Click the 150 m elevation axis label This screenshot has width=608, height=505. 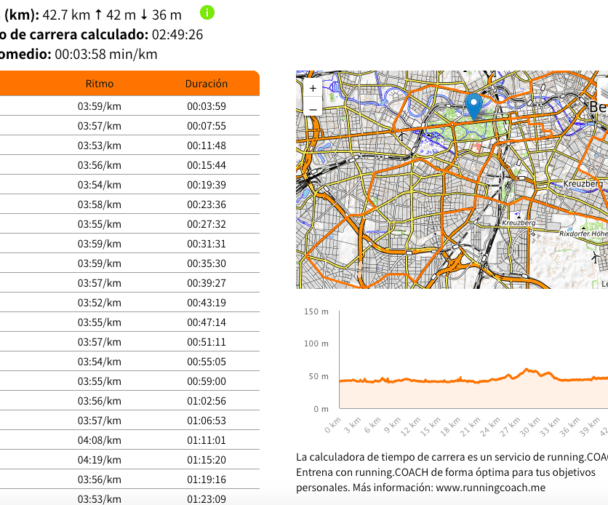[316, 312]
